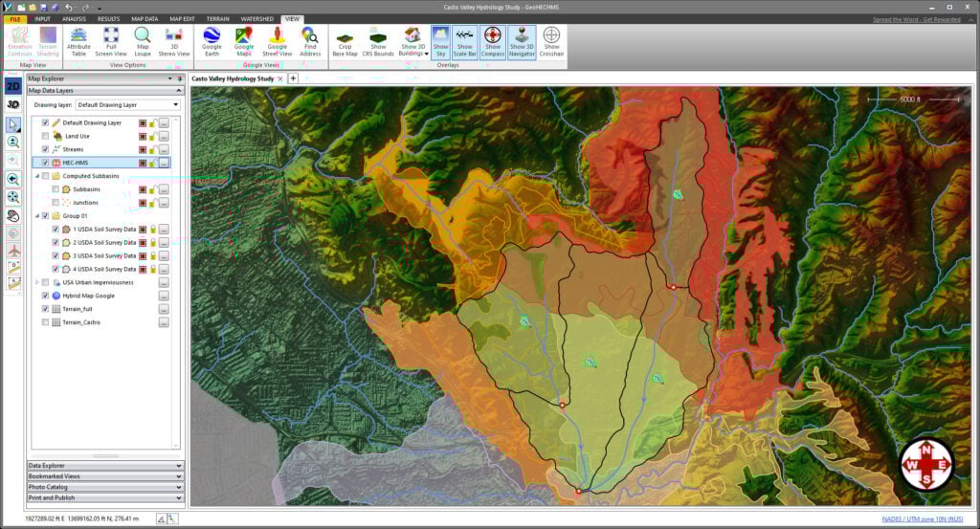
Task: Enable the Land Use layer checkbox
Action: (45, 136)
